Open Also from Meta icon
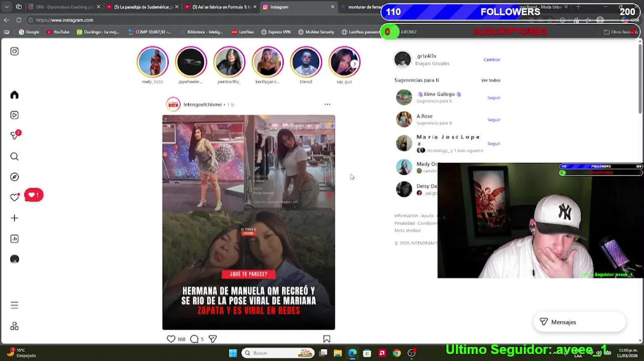Image resolution: width=644 pixels, height=361 pixels. 15,326
